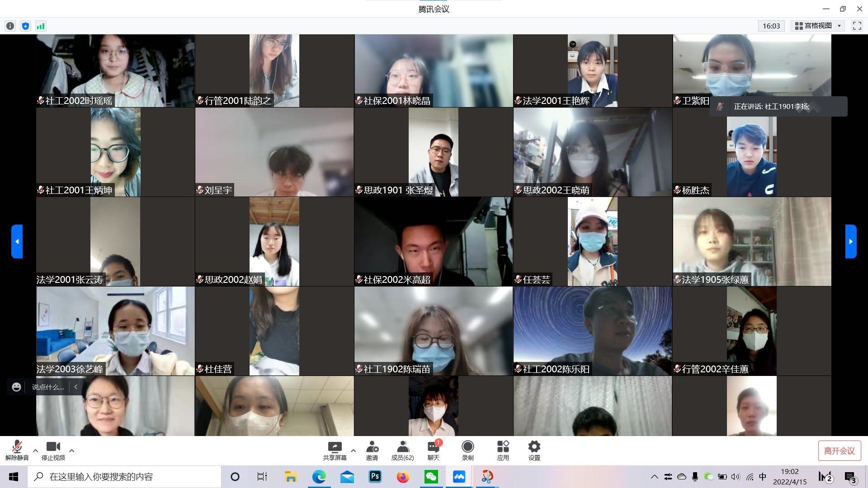The width and height of the screenshot is (868, 488).
Task: Click Leave Meeting (离开会议) button
Action: pyautogui.click(x=839, y=450)
